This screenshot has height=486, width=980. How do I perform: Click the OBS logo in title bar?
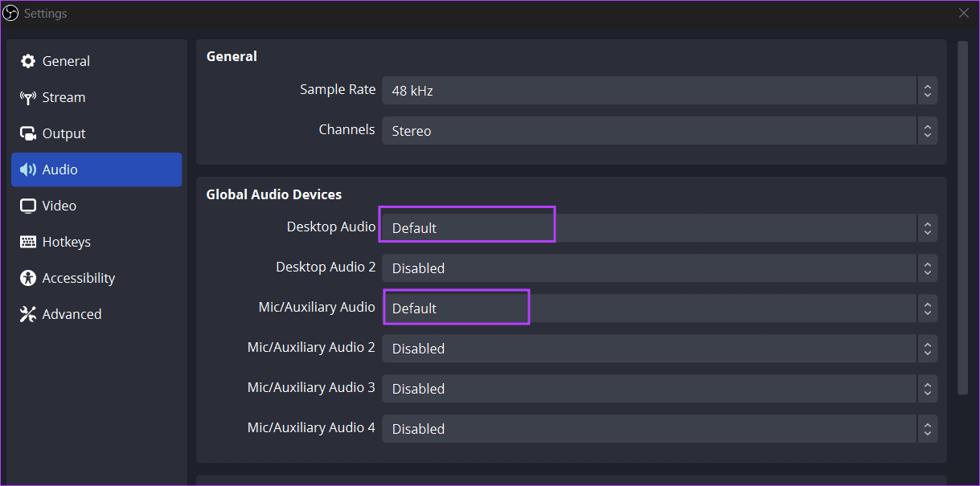(x=11, y=13)
